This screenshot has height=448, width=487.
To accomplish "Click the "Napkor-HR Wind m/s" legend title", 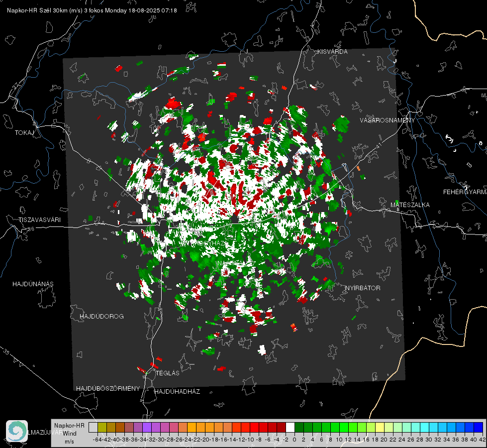I will (69, 434).
